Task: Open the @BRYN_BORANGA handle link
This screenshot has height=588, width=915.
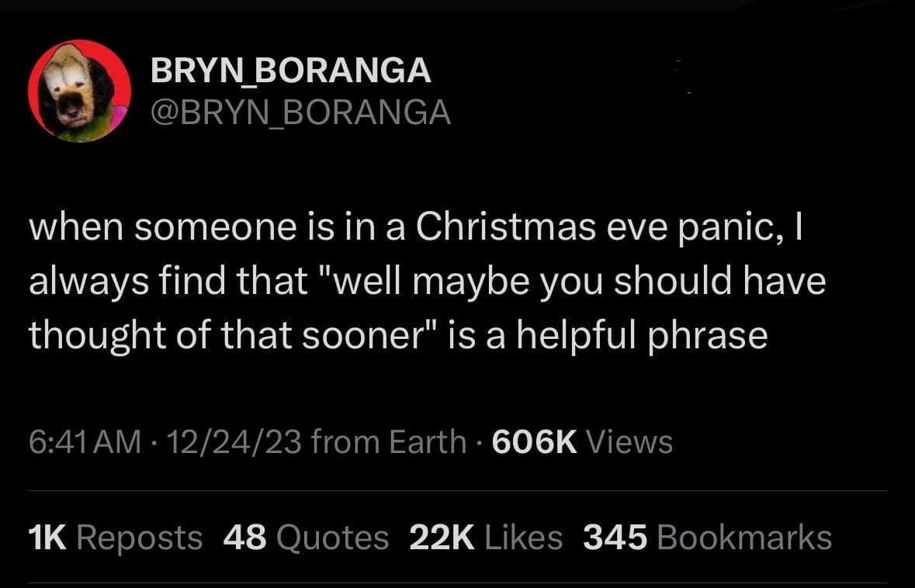Action: point(300,112)
